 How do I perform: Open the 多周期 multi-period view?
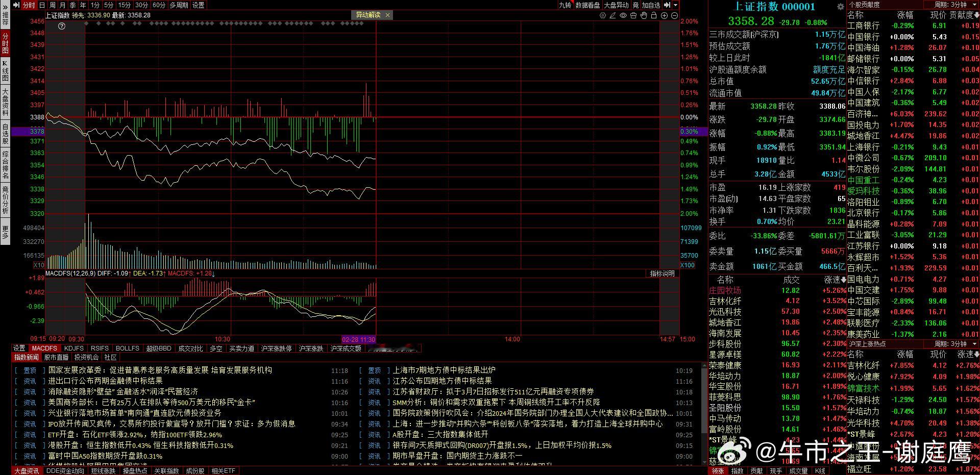coord(179,5)
